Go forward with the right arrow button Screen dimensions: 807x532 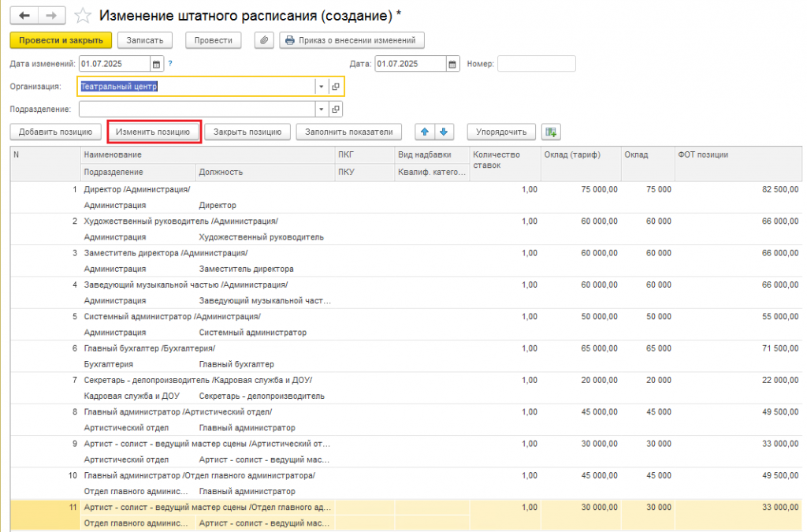pyautogui.click(x=51, y=16)
